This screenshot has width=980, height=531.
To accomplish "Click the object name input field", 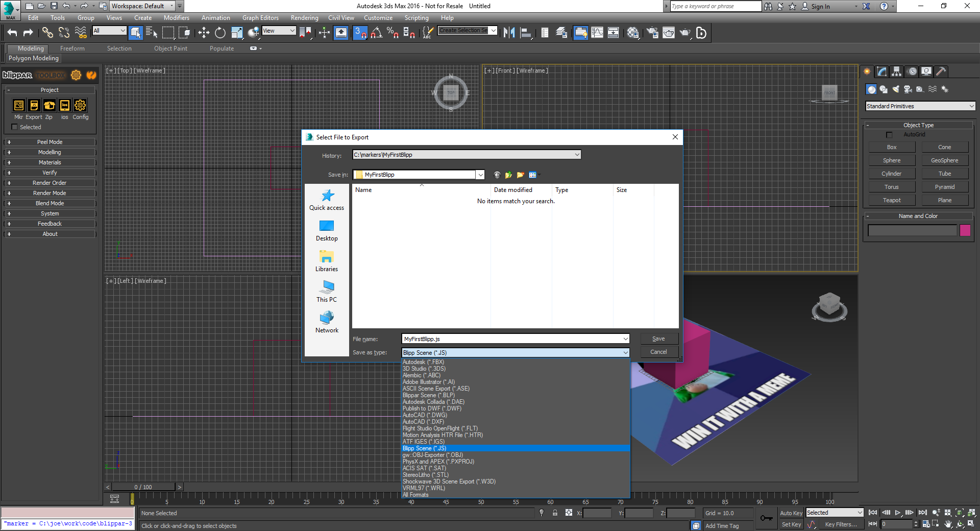I will [912, 230].
